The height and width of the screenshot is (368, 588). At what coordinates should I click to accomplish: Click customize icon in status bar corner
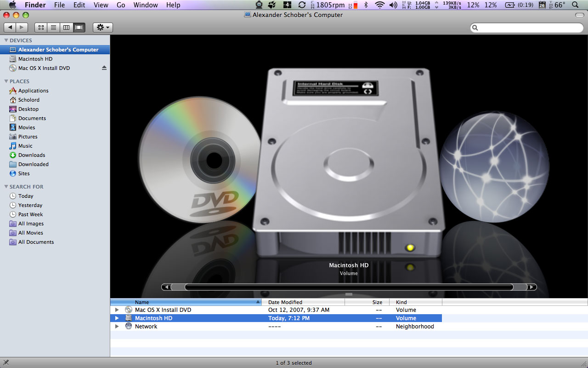click(6, 362)
